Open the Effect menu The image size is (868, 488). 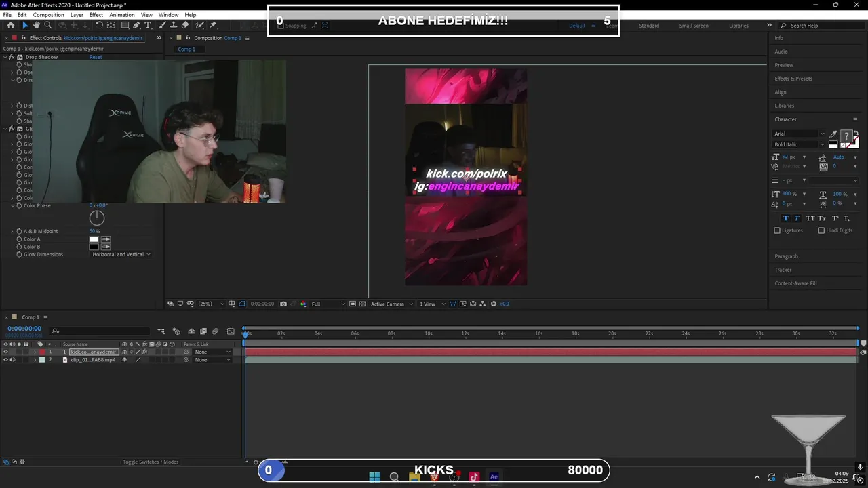click(96, 14)
